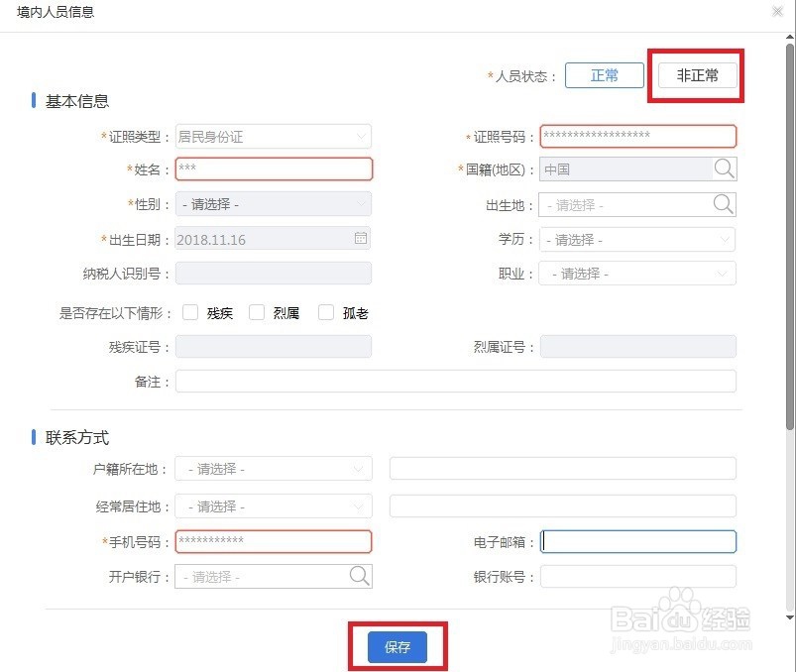The width and height of the screenshot is (796, 672).
Task: Click the 是否存在以下情形 label
Action: [115, 313]
